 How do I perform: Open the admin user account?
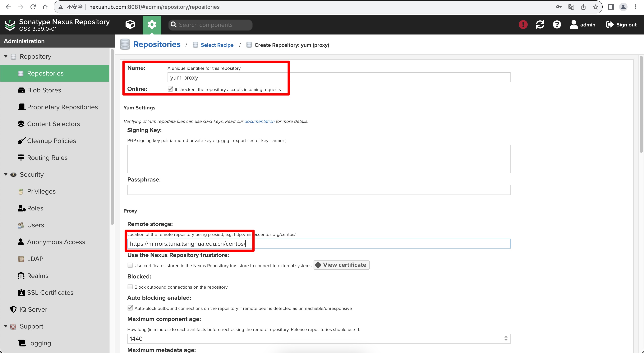pos(582,25)
